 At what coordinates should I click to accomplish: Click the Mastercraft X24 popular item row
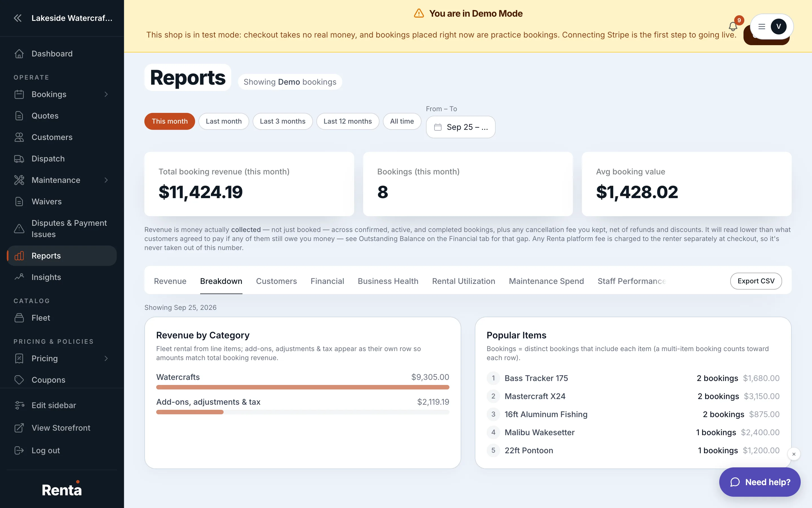633,397
